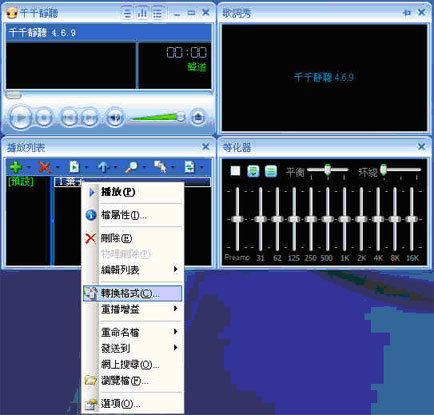The image size is (434, 415).
Task: Open 檔屬性 file properties menu item
Action: coord(133,215)
